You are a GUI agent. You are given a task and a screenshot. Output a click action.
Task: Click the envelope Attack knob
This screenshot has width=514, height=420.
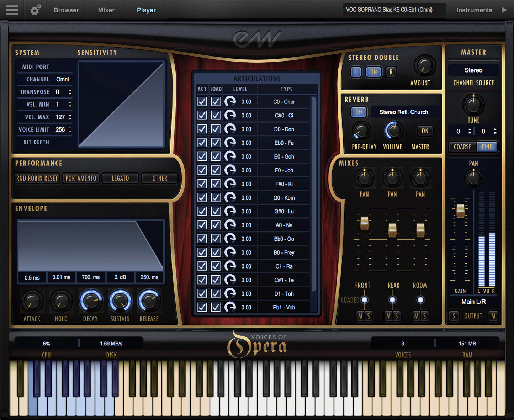(32, 301)
